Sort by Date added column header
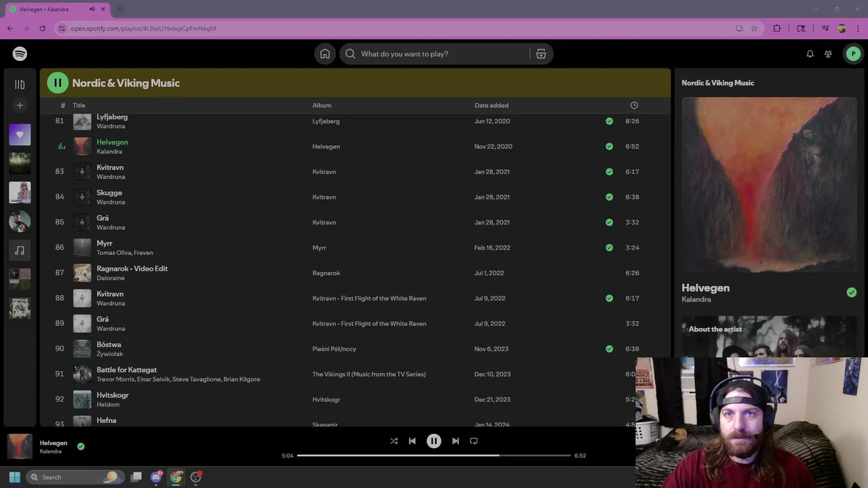868x488 pixels. [492, 105]
